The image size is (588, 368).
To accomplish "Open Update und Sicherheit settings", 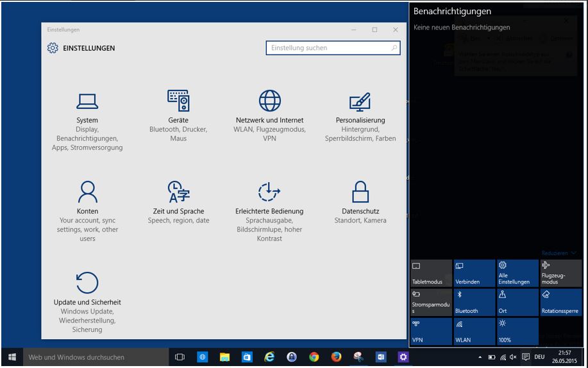I will [x=87, y=301].
